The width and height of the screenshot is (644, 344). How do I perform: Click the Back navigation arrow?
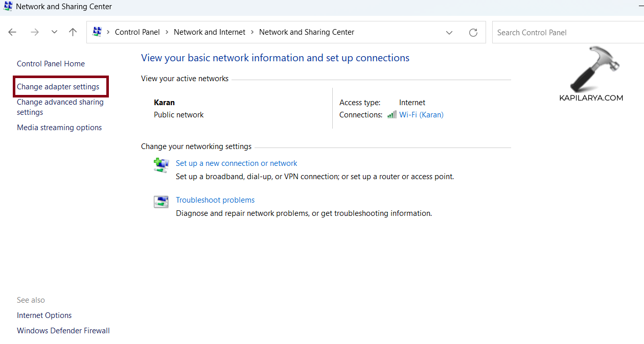[12, 32]
